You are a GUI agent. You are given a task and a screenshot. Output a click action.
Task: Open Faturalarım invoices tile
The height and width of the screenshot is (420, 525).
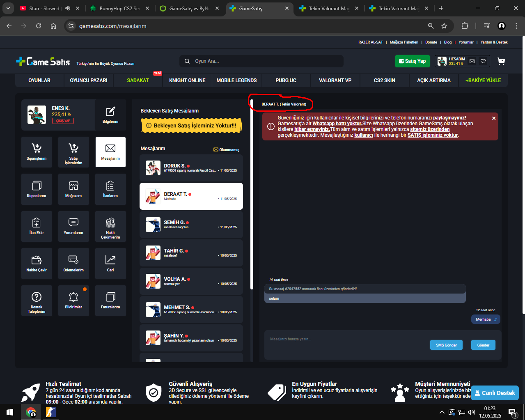[x=110, y=301]
